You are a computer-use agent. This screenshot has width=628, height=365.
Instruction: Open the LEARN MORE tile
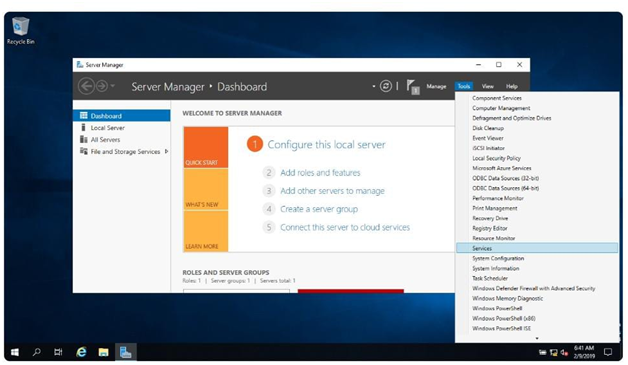tap(206, 231)
